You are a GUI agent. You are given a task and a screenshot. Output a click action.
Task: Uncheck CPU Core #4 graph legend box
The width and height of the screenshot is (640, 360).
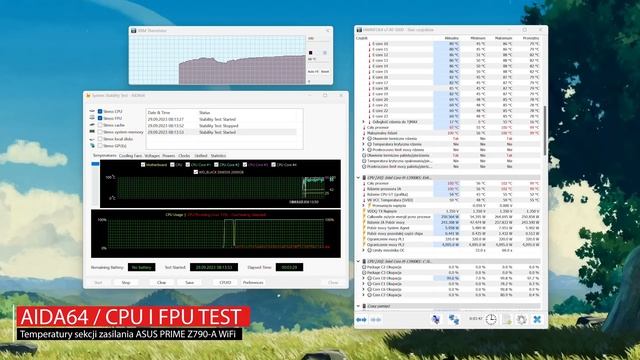pos(273,165)
